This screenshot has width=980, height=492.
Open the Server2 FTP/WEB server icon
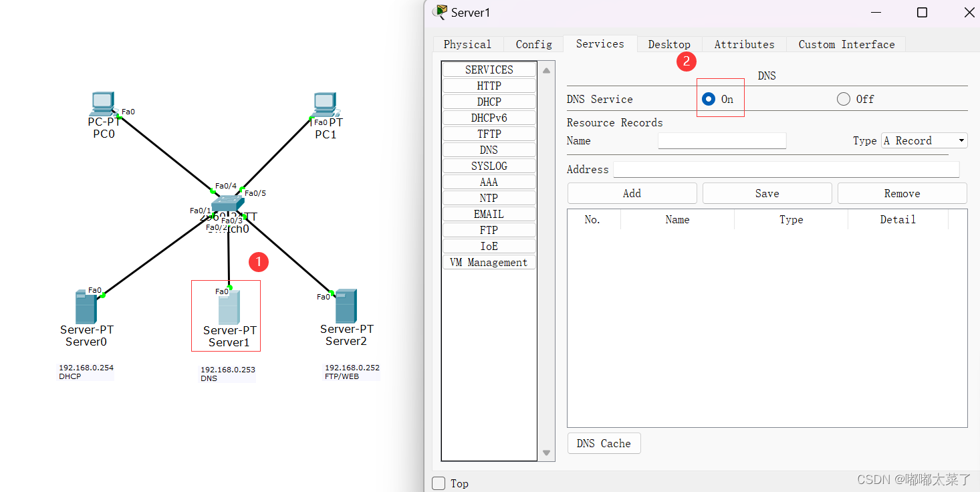pos(346,306)
